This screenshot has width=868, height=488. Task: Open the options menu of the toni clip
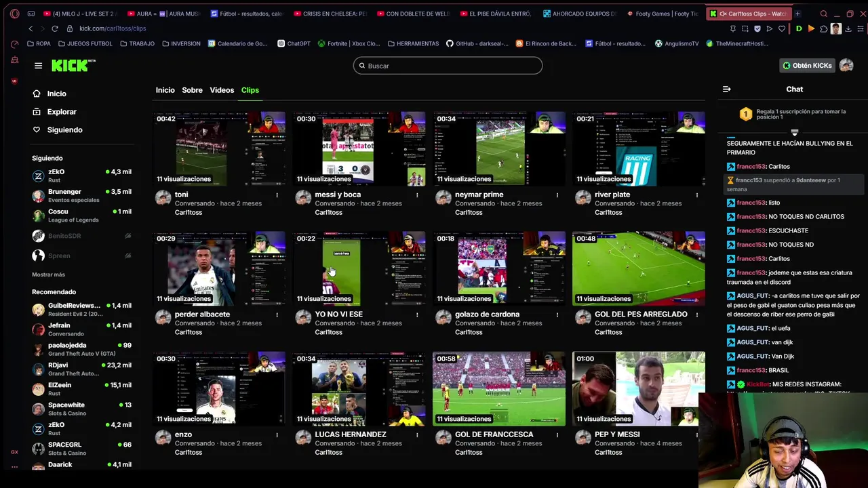[x=277, y=195]
